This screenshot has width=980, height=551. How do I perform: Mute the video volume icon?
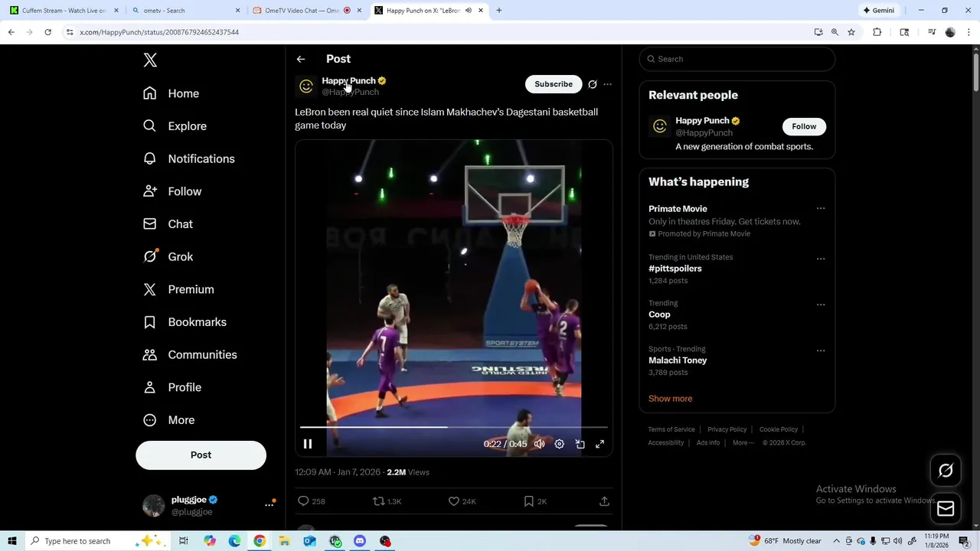point(540,444)
